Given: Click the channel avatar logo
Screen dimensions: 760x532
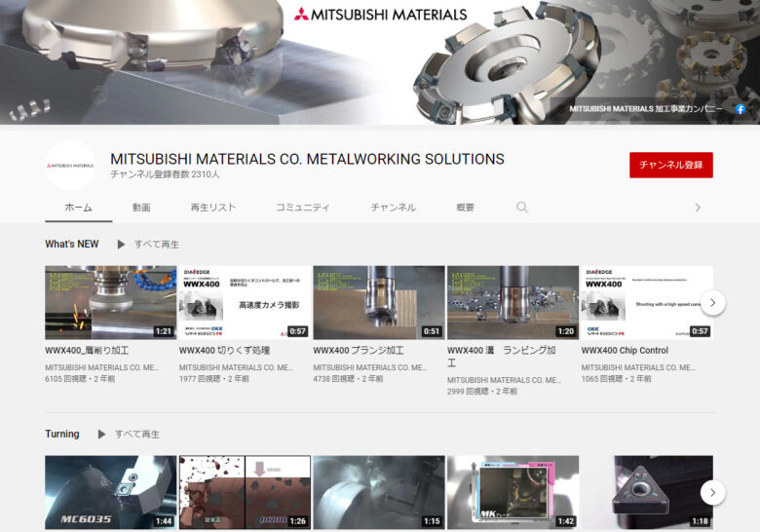Looking at the screenshot, I should click(x=70, y=166).
